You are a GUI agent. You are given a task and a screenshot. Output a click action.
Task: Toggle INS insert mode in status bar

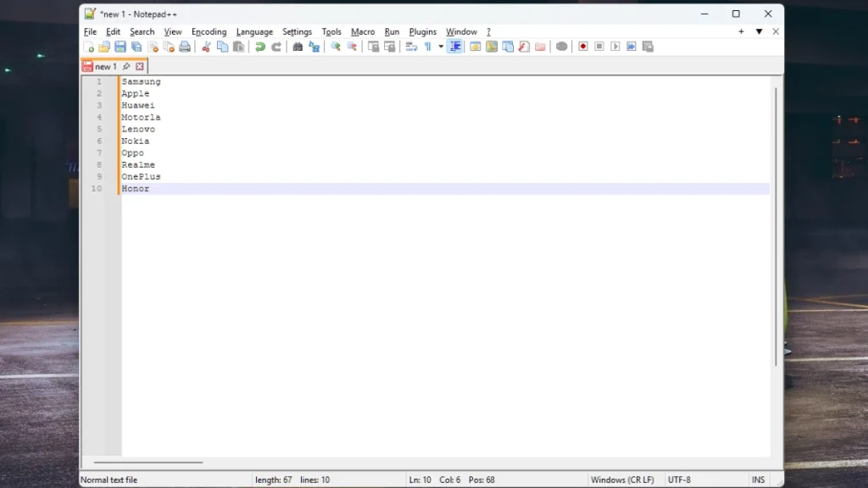[x=759, y=480]
